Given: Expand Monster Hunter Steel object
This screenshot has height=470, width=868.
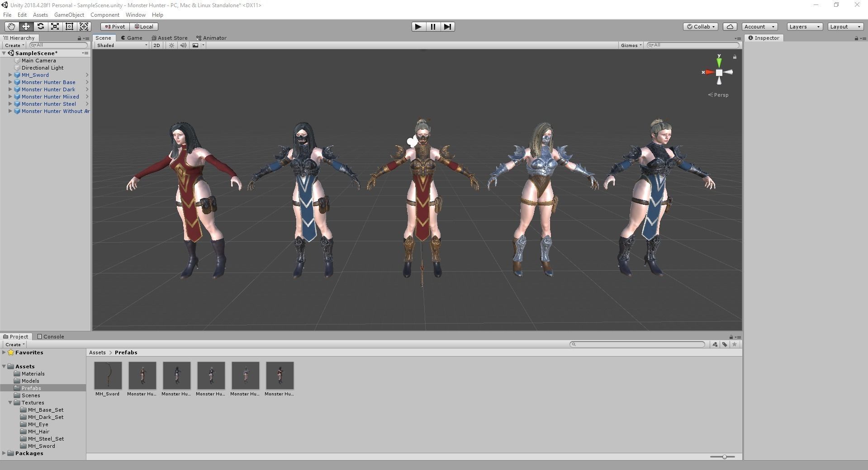Looking at the screenshot, I should click(10, 104).
